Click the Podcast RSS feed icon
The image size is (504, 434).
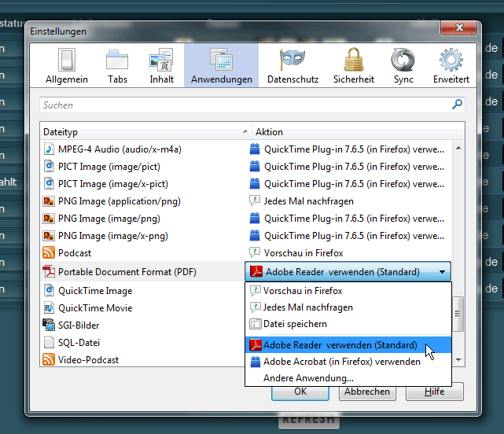click(x=49, y=252)
